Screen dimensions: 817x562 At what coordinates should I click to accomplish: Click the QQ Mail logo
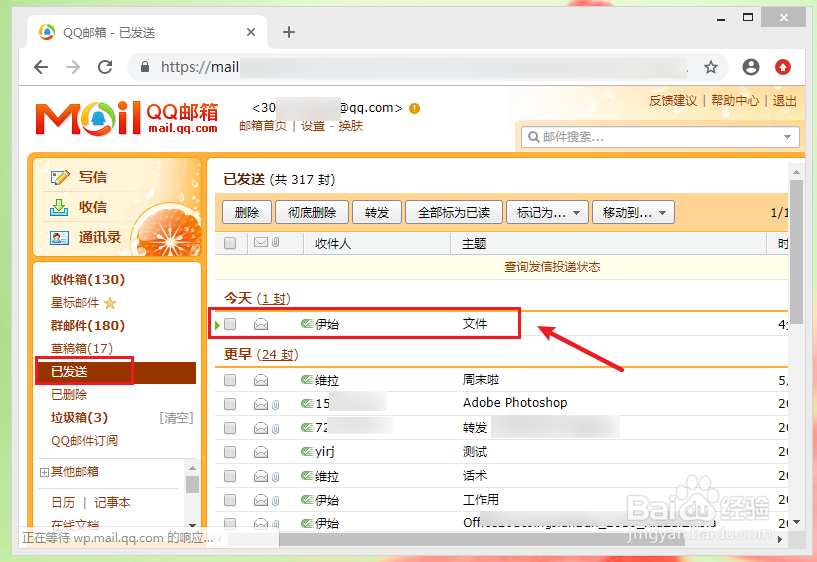pyautogui.click(x=126, y=118)
